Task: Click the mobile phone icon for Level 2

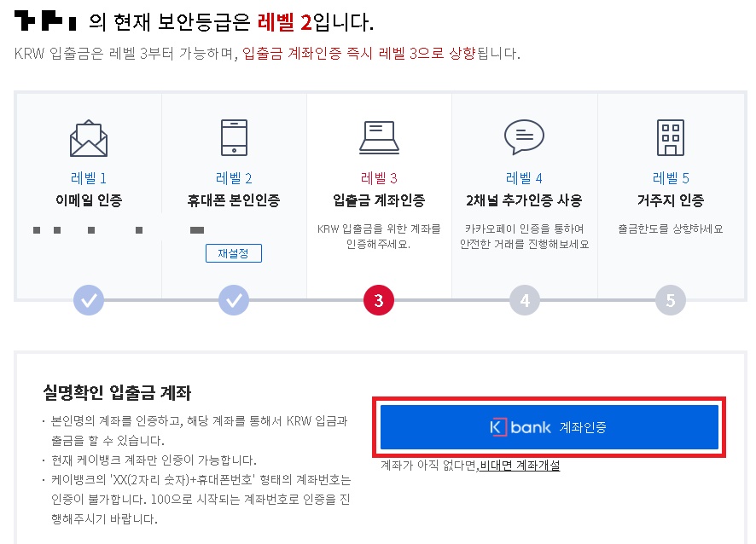Action: pos(234,137)
